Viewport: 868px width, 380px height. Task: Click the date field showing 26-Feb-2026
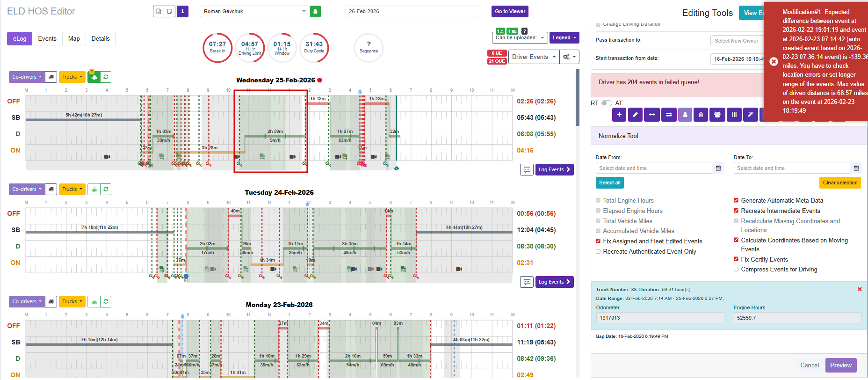pos(412,11)
